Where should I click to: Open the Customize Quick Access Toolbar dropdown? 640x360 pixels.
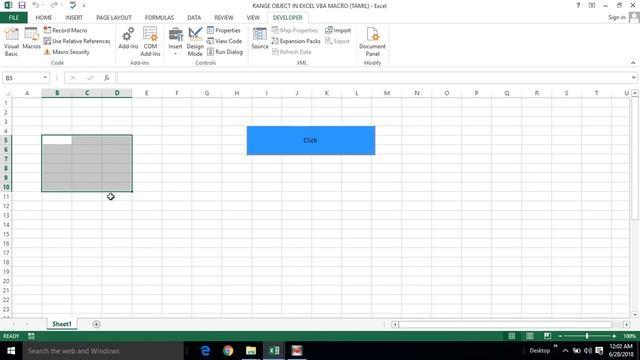[x=84, y=6]
